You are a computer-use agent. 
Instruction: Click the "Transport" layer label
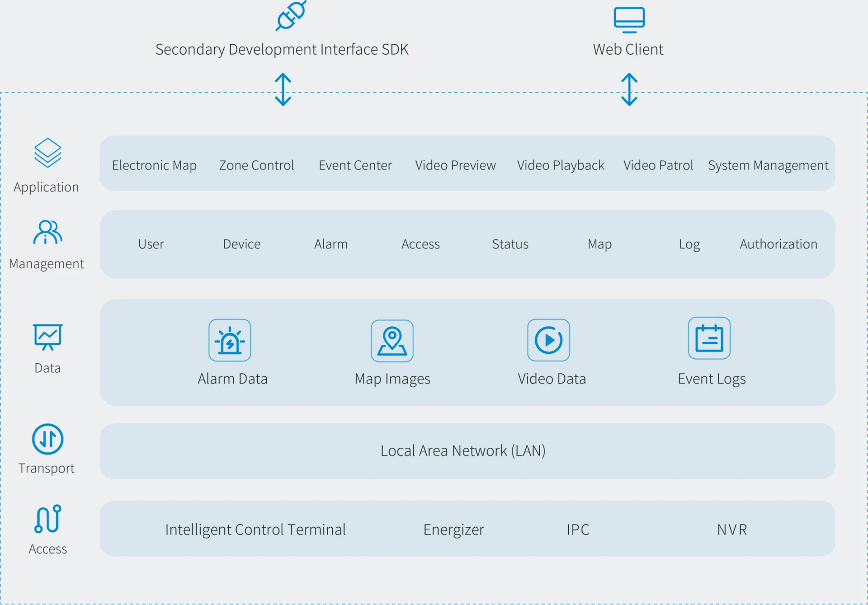(x=47, y=469)
